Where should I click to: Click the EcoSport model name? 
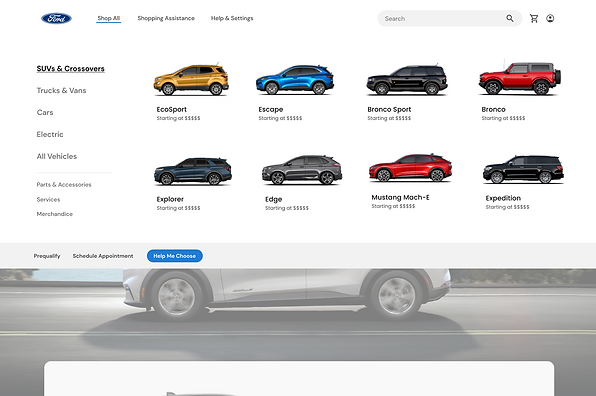click(172, 109)
